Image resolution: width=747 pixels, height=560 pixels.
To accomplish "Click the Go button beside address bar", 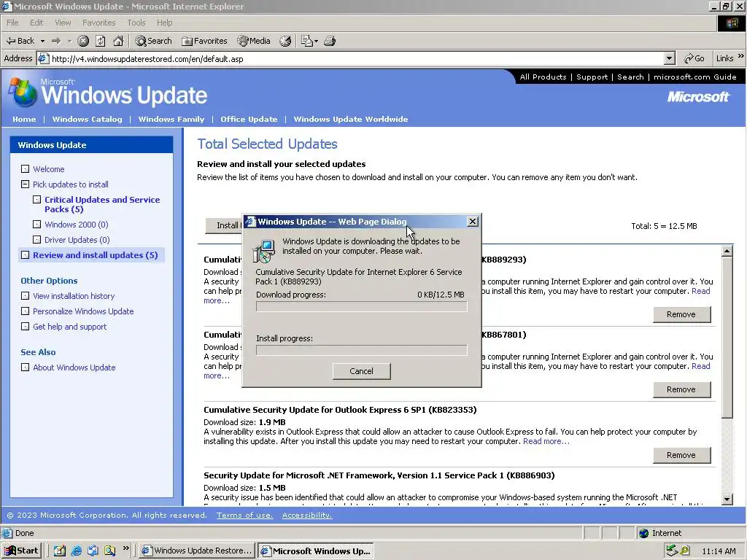I will [x=694, y=58].
